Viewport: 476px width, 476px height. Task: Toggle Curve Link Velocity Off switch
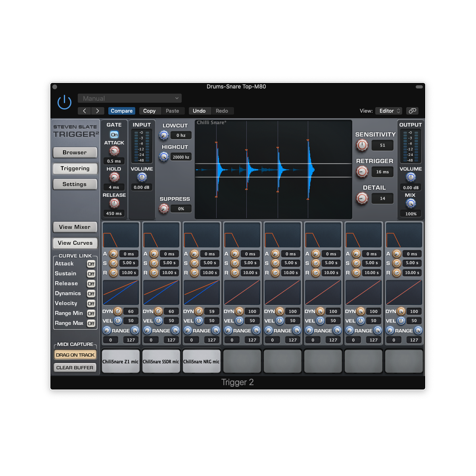[x=91, y=303]
